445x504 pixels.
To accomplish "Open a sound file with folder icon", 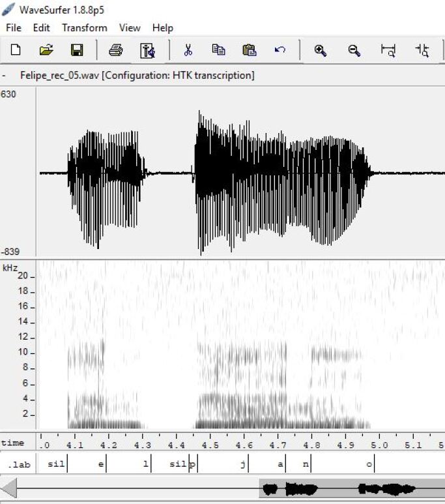I will pyautogui.click(x=46, y=50).
